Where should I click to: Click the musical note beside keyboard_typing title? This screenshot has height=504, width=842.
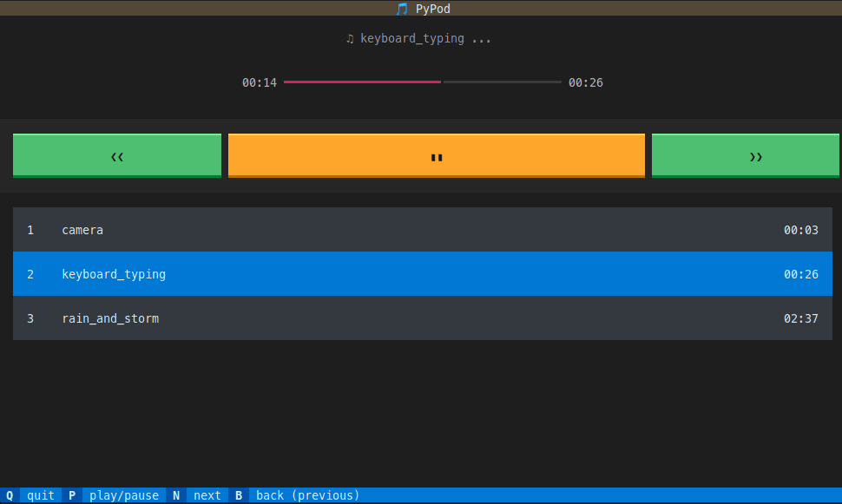coord(351,37)
